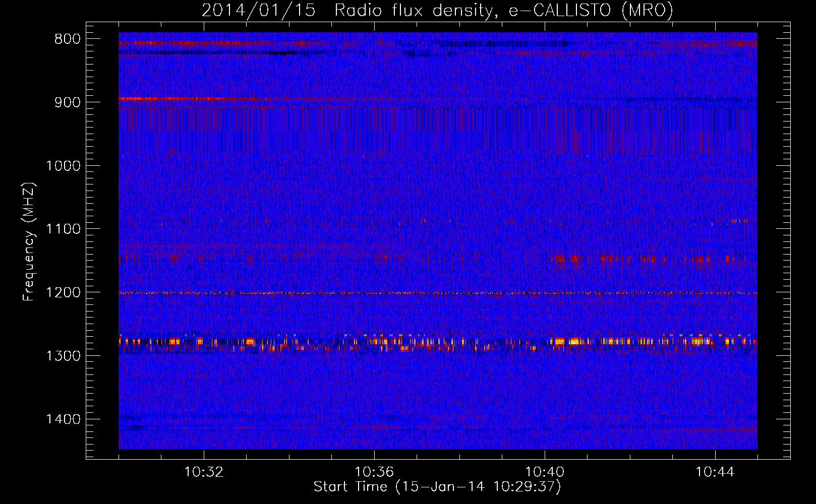Click the 10:40 time tick label

545,472
